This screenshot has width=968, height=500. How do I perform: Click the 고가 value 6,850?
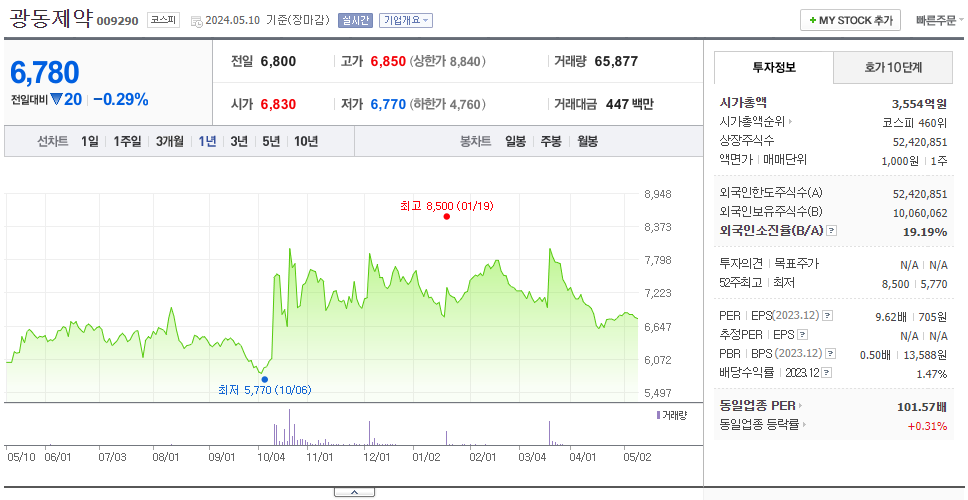[388, 61]
